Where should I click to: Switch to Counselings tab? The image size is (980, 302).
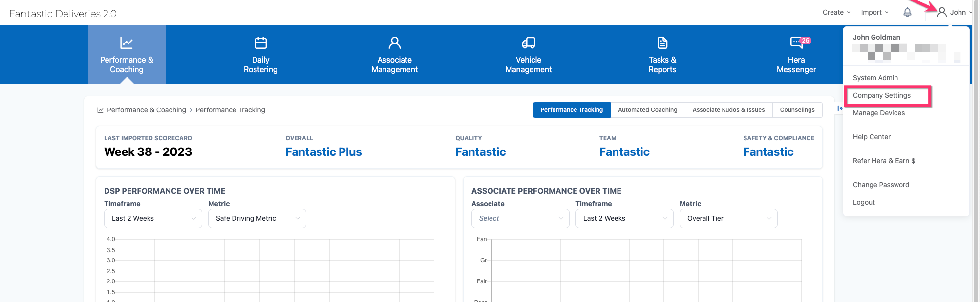point(797,110)
